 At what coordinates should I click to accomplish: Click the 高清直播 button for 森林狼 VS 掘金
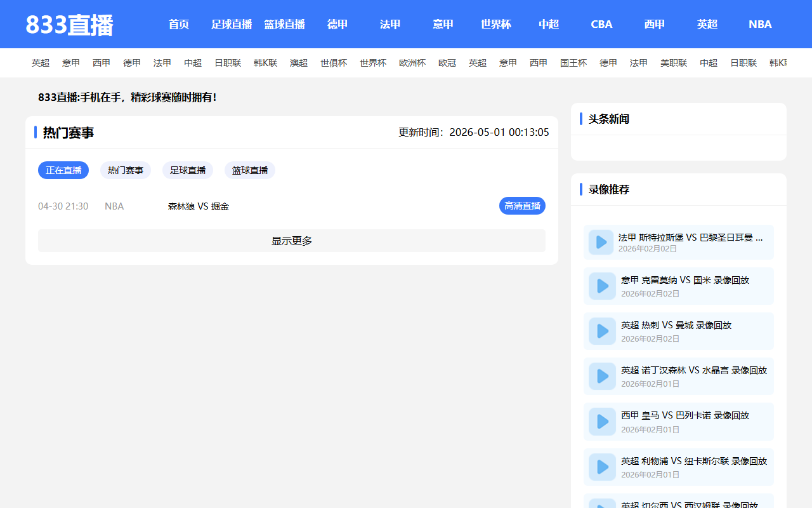point(522,206)
